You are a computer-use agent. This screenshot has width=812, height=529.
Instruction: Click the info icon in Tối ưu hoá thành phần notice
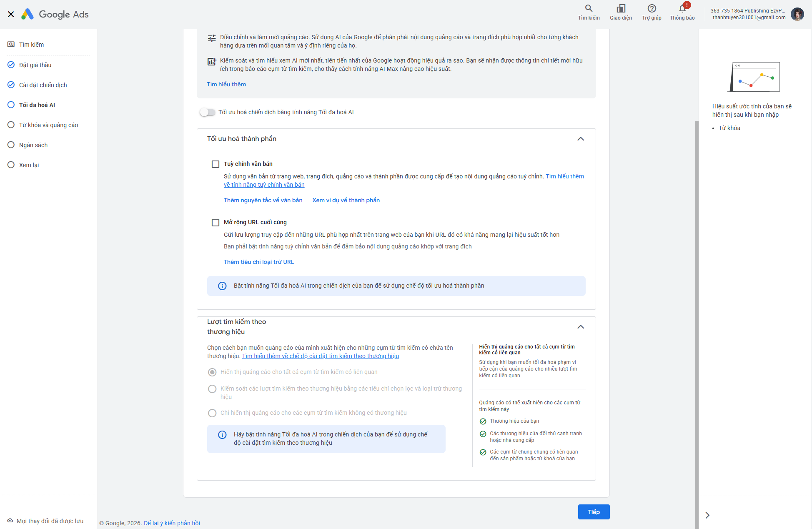pos(222,286)
